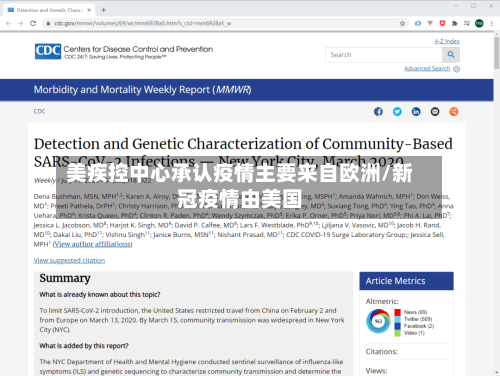The height and width of the screenshot is (376, 500).
Task: Click the 'Citations:' label
Action: [382, 352]
